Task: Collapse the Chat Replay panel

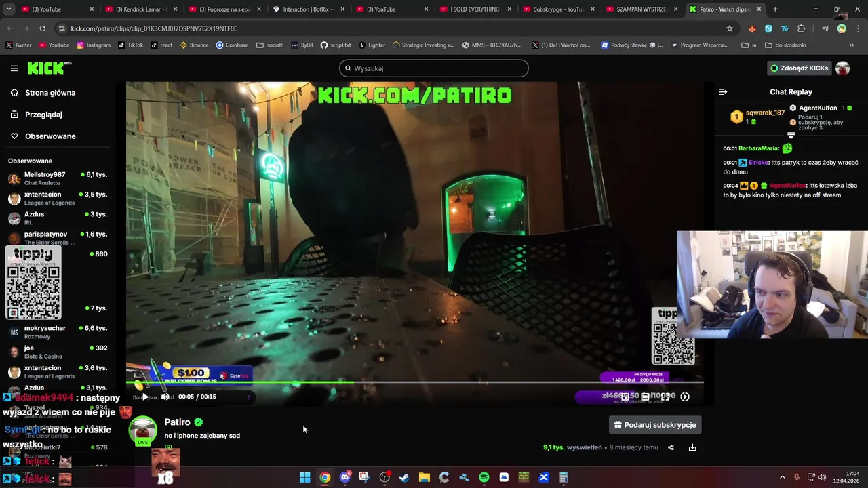Action: coord(723,92)
